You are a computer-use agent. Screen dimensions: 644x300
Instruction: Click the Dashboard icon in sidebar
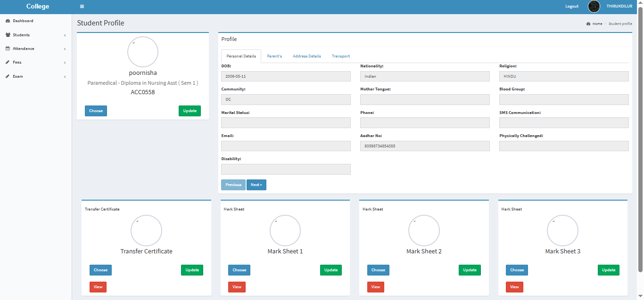point(8,21)
